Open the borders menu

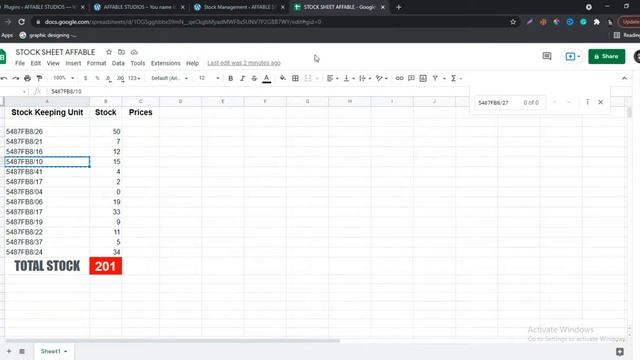(x=295, y=78)
